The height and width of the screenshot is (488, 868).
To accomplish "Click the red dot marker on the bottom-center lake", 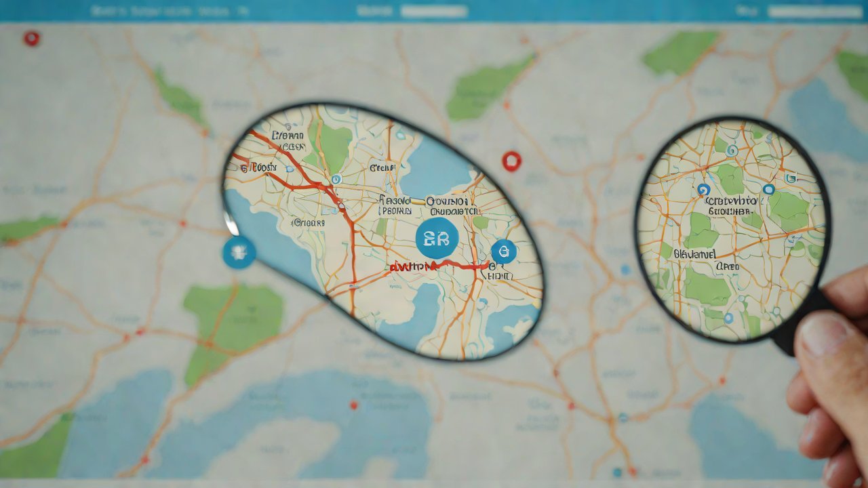I will click(353, 405).
